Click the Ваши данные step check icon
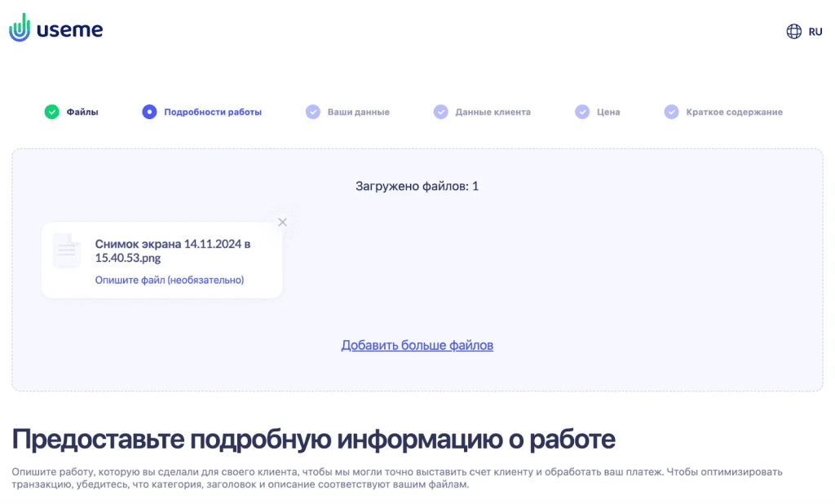 [x=313, y=112]
